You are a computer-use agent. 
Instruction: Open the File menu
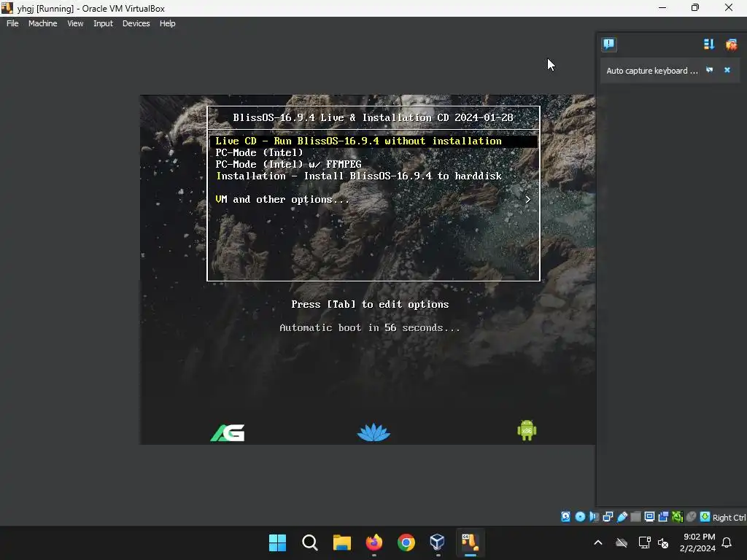point(12,23)
